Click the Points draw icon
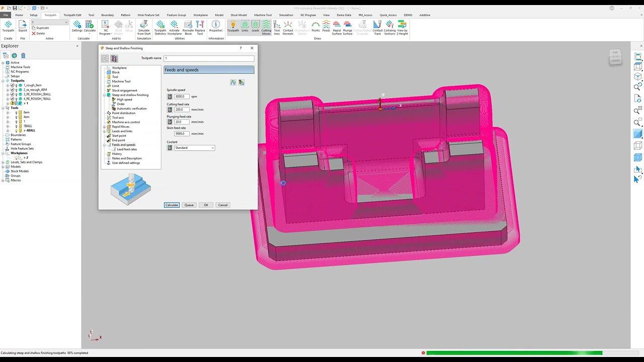Image resolution: width=644 pixels, height=362 pixels. (x=315, y=26)
